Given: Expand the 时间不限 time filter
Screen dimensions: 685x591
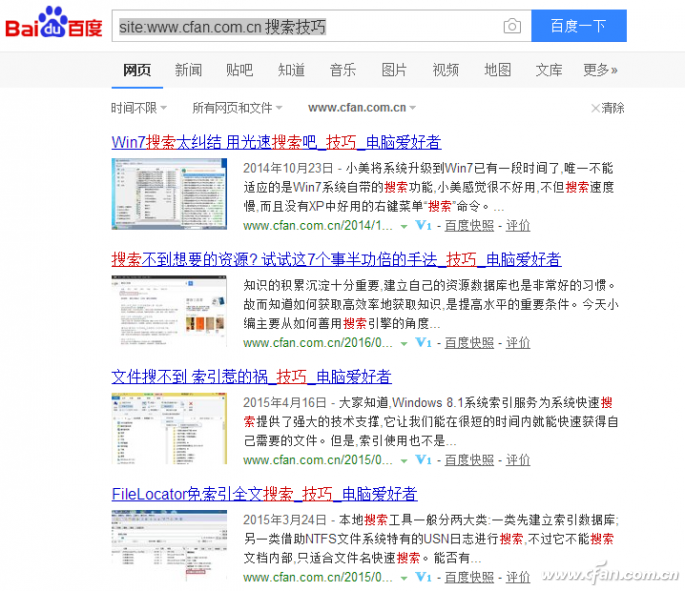Looking at the screenshot, I should tap(138, 107).
